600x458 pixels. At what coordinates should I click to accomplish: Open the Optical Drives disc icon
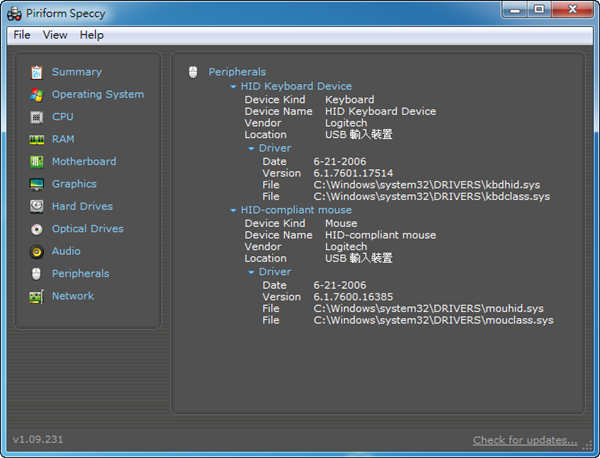click(x=37, y=229)
